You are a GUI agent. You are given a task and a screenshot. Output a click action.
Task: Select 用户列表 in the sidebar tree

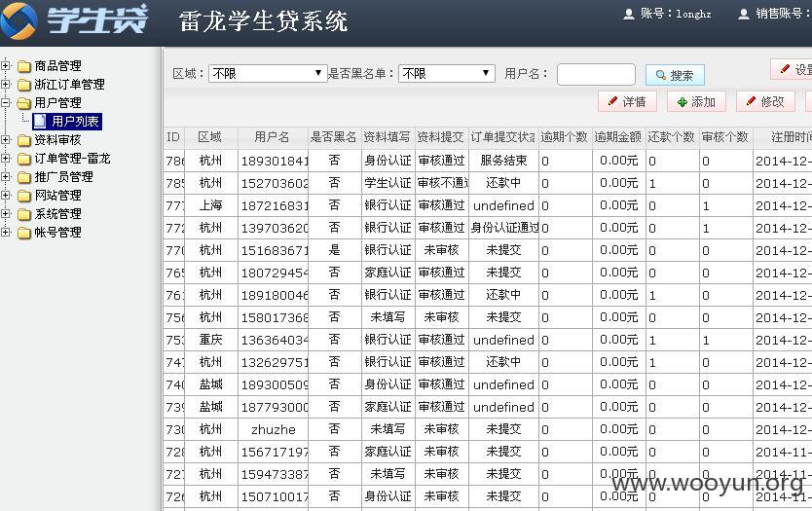point(75,122)
